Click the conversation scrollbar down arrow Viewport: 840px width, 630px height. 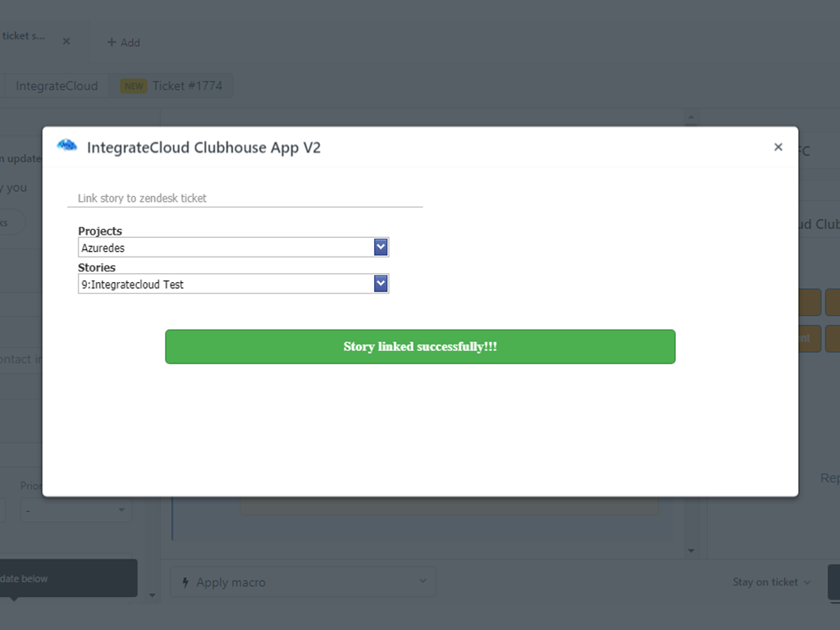click(691, 550)
